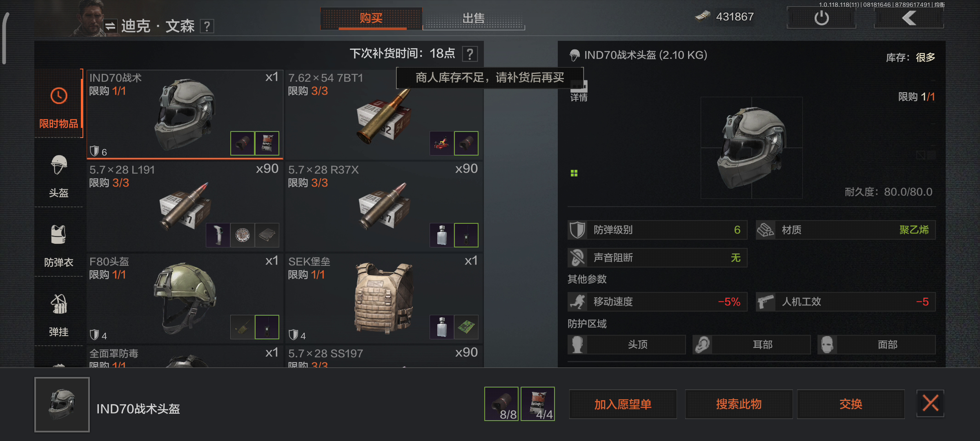Switch to the 购买 buy tab
This screenshot has height=441, width=980.
371,18
